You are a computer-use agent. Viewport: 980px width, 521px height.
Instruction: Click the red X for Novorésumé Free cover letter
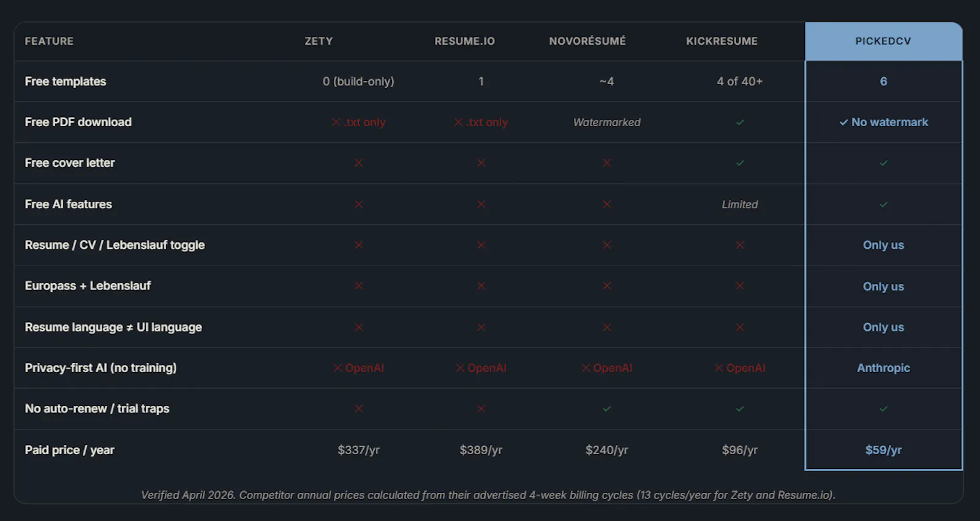[607, 163]
